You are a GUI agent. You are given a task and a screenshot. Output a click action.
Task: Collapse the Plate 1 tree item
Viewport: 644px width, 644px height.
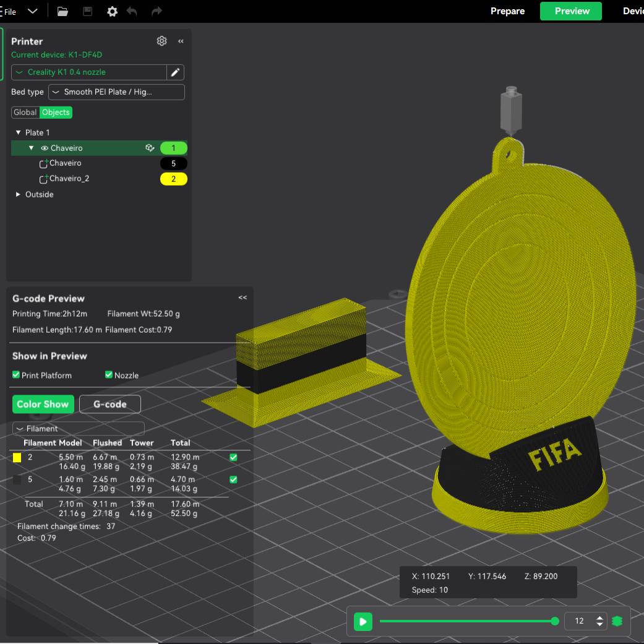tap(18, 132)
